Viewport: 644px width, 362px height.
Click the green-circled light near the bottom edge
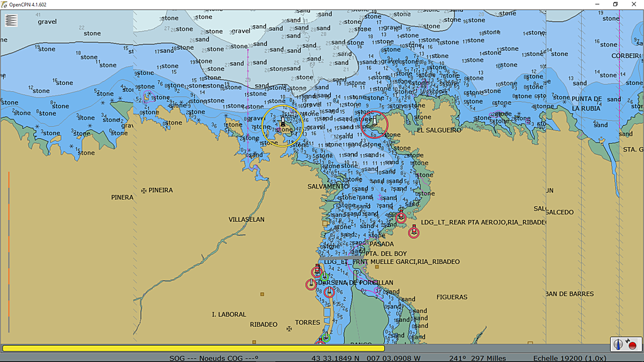pos(326,337)
